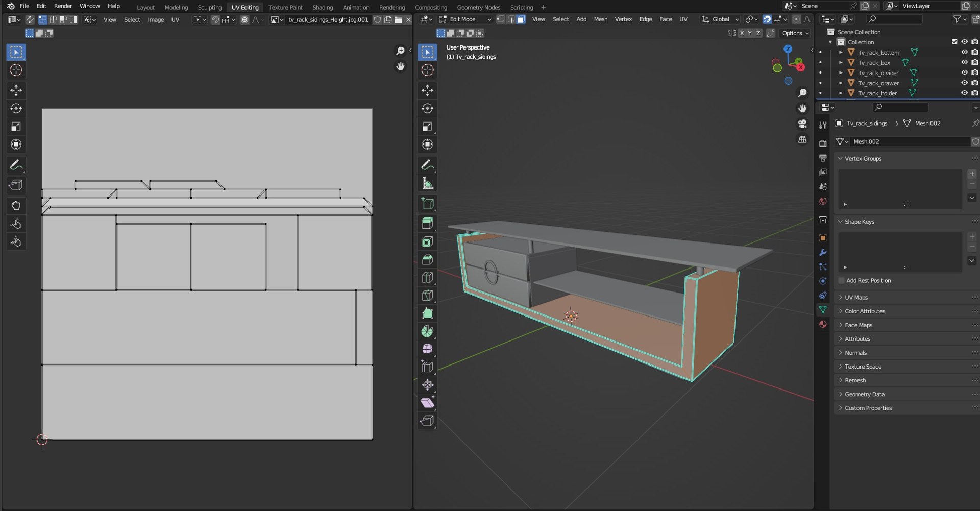980x511 pixels.
Task: Select the Loop Cut tool
Action: (427, 278)
